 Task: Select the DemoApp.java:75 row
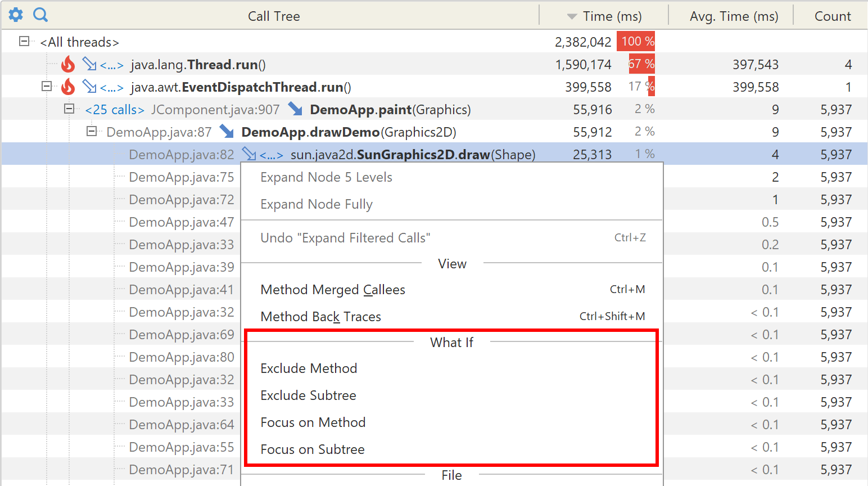181,177
